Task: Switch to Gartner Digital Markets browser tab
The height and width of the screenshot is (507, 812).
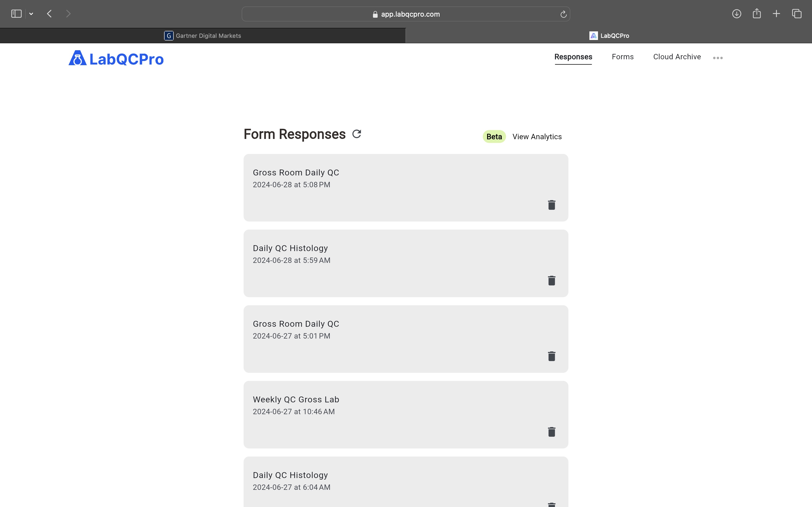Action: (203, 35)
